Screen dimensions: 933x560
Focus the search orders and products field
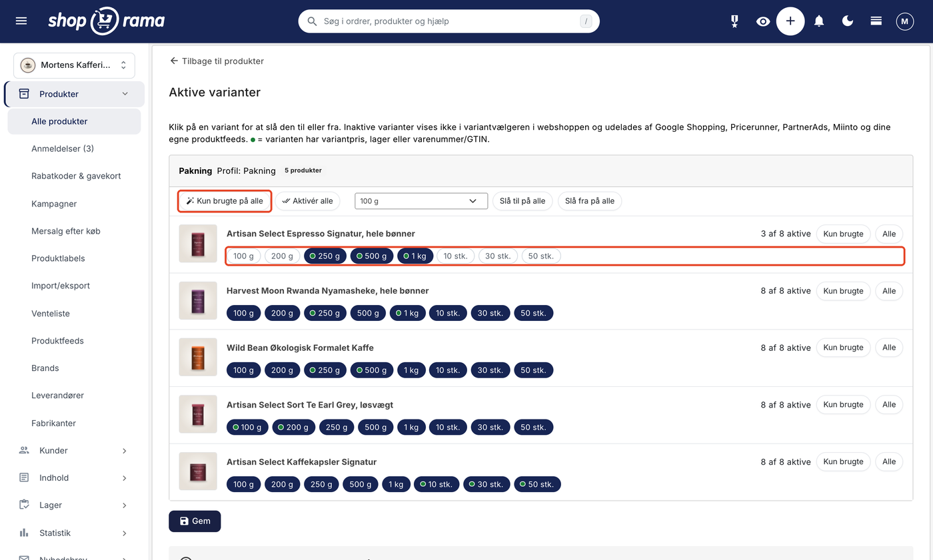449,21
